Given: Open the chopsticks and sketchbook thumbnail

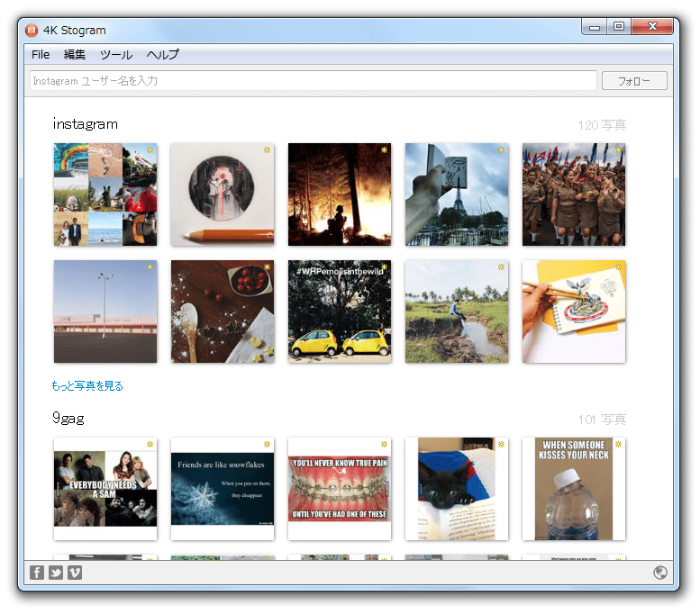Looking at the screenshot, I should (574, 312).
